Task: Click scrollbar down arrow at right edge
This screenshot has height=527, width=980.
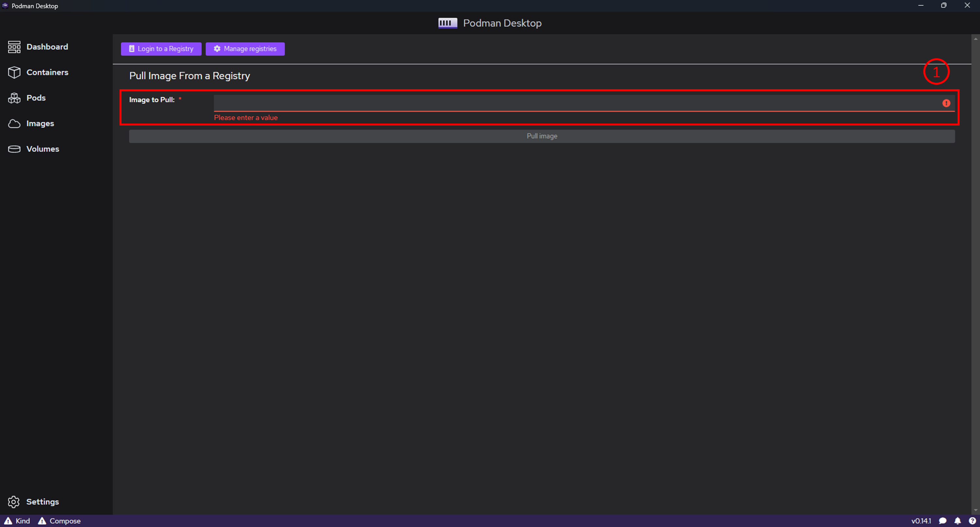Action: tap(975, 510)
